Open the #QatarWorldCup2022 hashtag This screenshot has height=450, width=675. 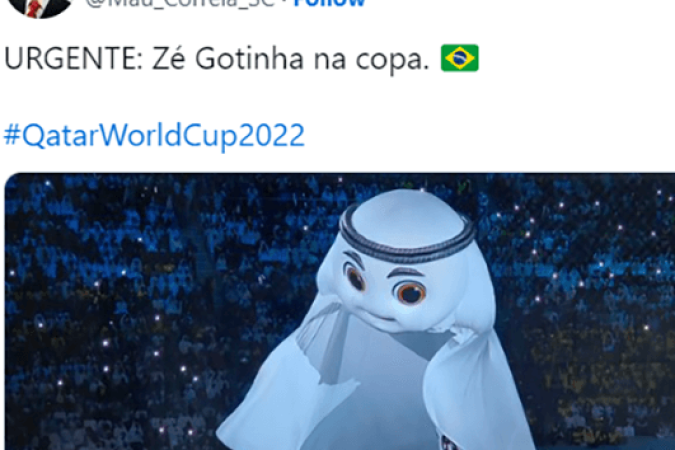click(x=155, y=135)
